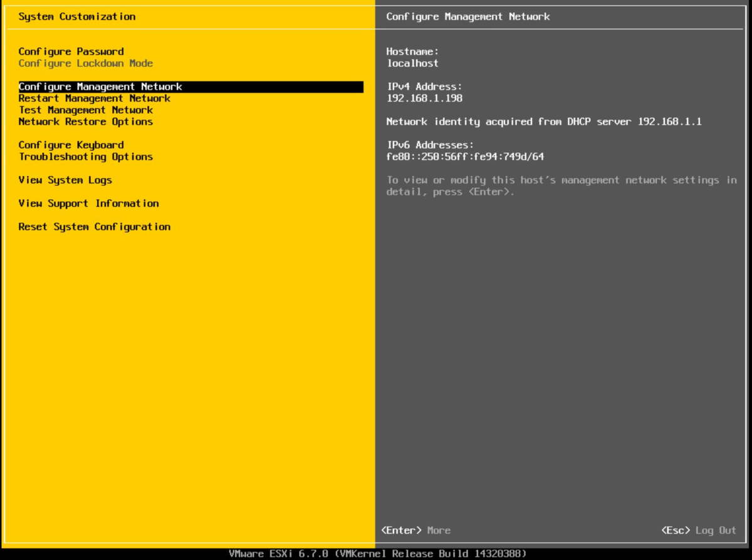The width and height of the screenshot is (752, 560).
Task: Click the IPv6 address fe80::250:56ff:fe94:749d/64
Action: tap(465, 157)
